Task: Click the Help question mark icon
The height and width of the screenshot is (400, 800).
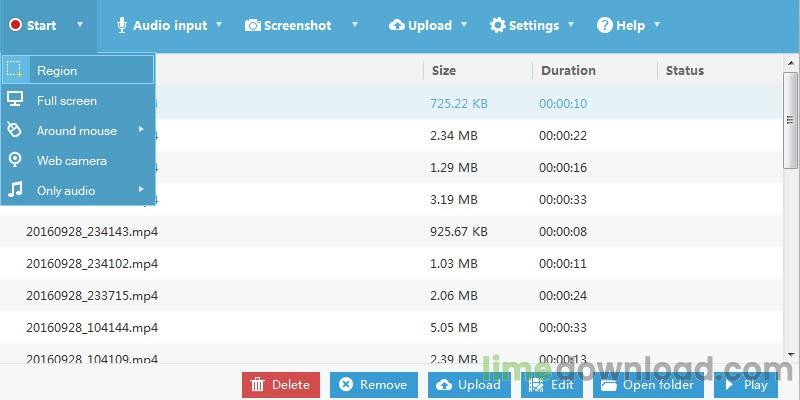Action: point(604,26)
